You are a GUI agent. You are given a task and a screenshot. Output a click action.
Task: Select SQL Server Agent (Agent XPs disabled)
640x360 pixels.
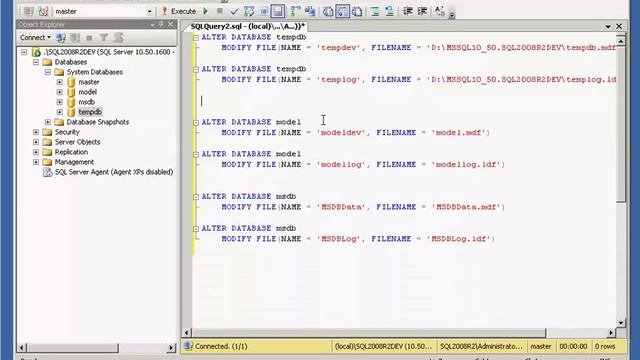[113, 172]
